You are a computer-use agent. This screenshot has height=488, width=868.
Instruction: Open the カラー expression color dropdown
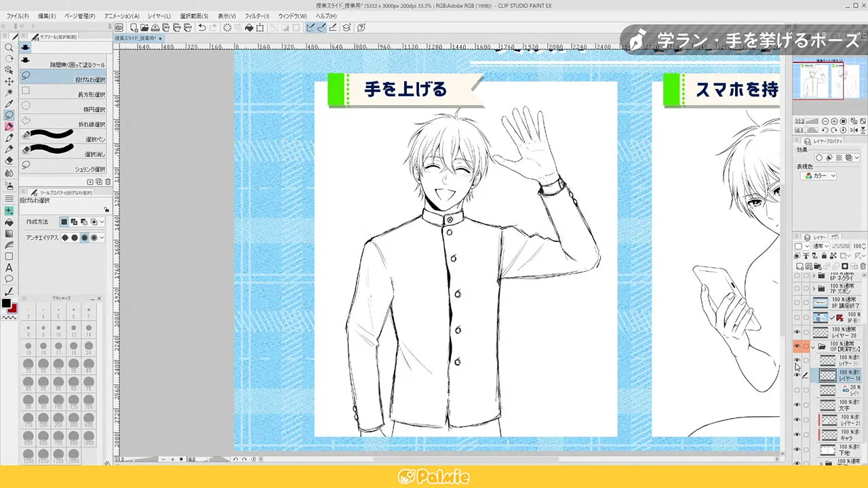(x=821, y=176)
